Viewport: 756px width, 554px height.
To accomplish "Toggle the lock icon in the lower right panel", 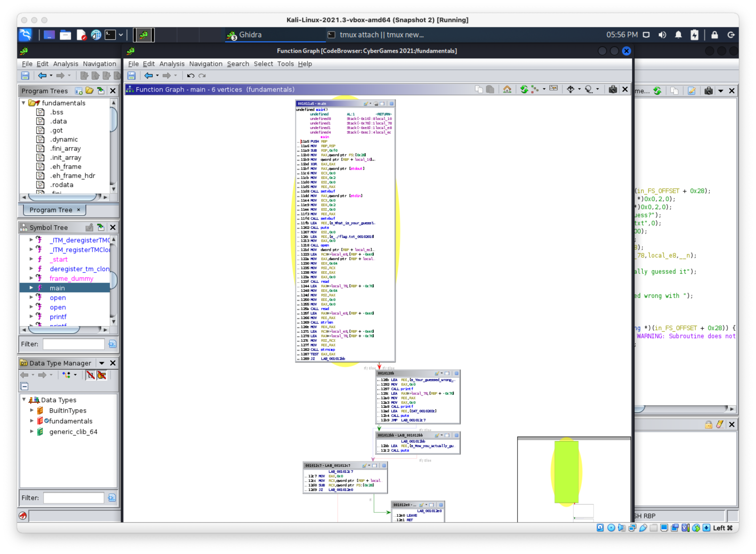I will coord(709,425).
